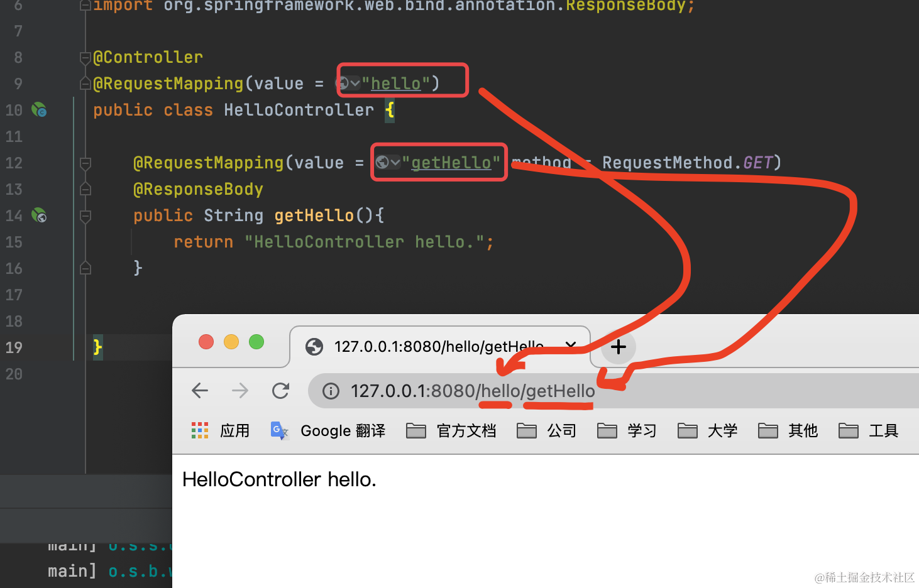Collapse the getHello method body at line 14
The height and width of the screenshot is (588, 919).
(85, 216)
